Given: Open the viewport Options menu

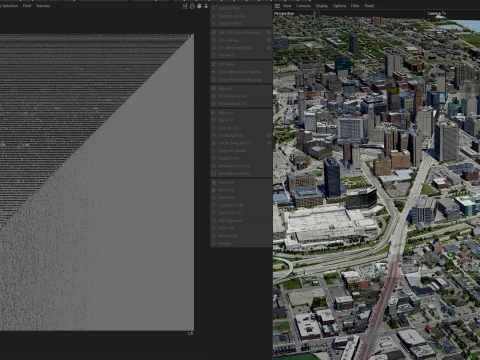Looking at the screenshot, I should point(339,6).
